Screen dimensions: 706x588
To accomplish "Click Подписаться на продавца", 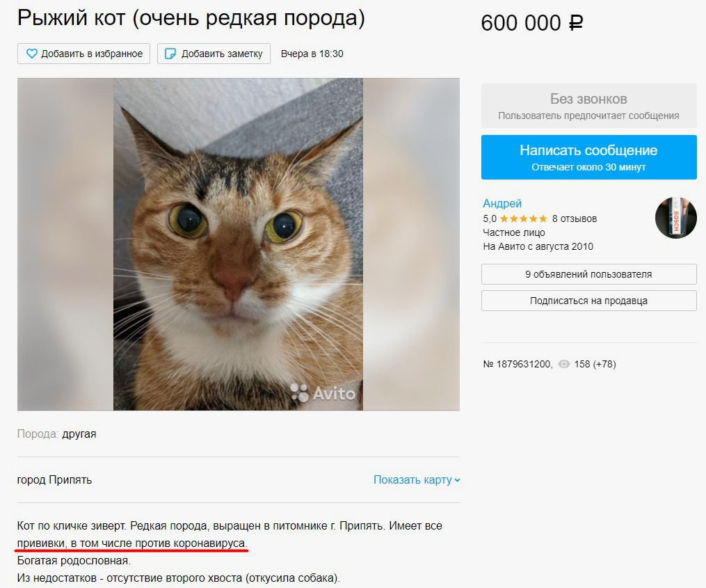I will tap(588, 301).
